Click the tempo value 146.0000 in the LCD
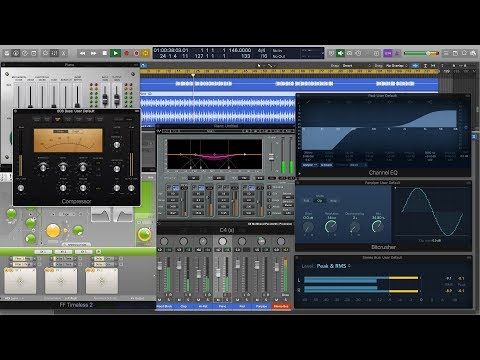Viewport: 480px width, 360px height. pyautogui.click(x=240, y=50)
